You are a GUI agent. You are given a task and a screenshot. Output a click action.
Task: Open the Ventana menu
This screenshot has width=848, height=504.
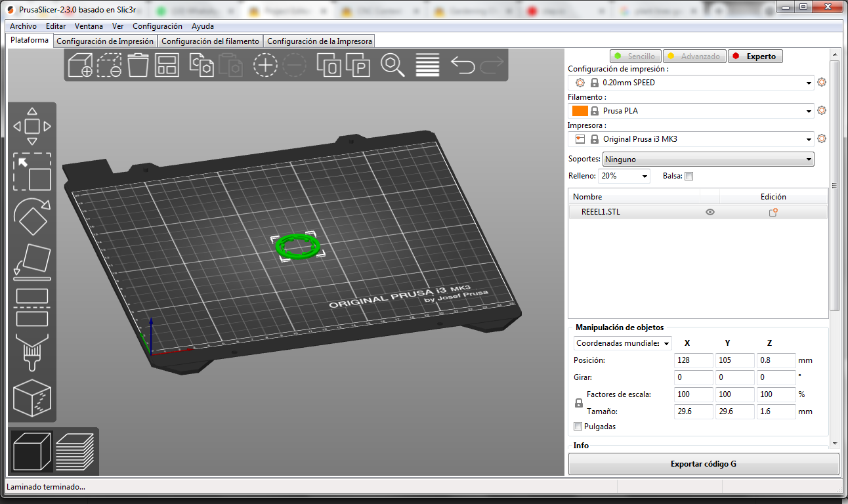(x=89, y=26)
